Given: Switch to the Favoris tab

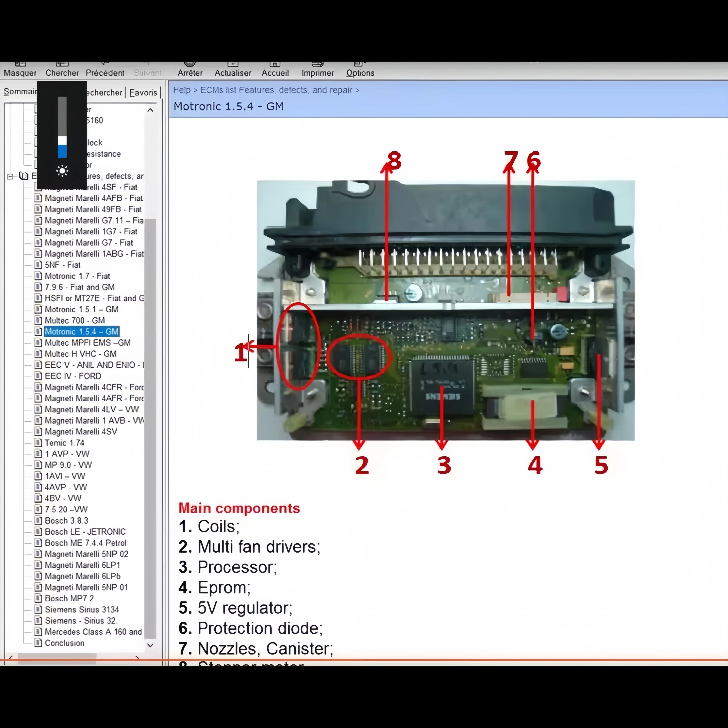Looking at the screenshot, I should [143, 92].
